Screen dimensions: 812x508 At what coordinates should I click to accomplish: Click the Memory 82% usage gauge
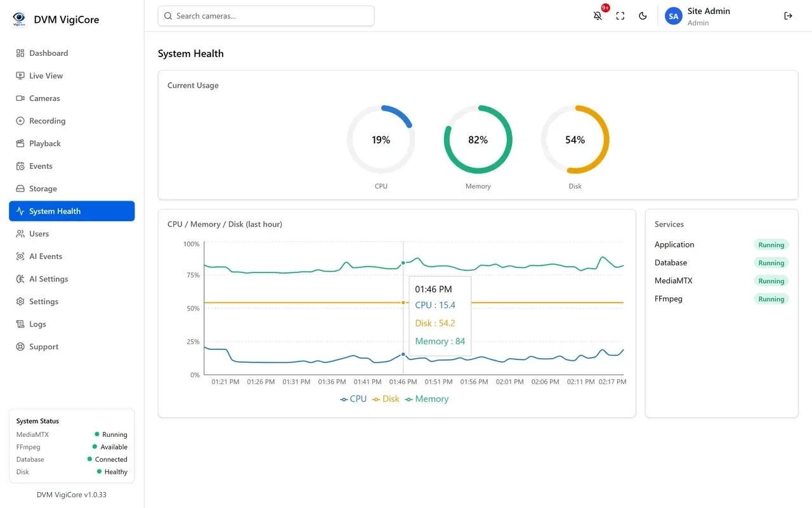point(478,140)
